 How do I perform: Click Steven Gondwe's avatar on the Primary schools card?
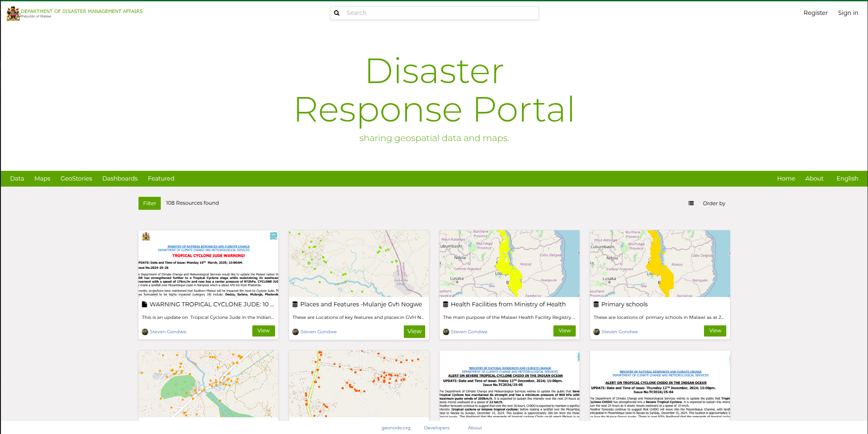[596, 331]
